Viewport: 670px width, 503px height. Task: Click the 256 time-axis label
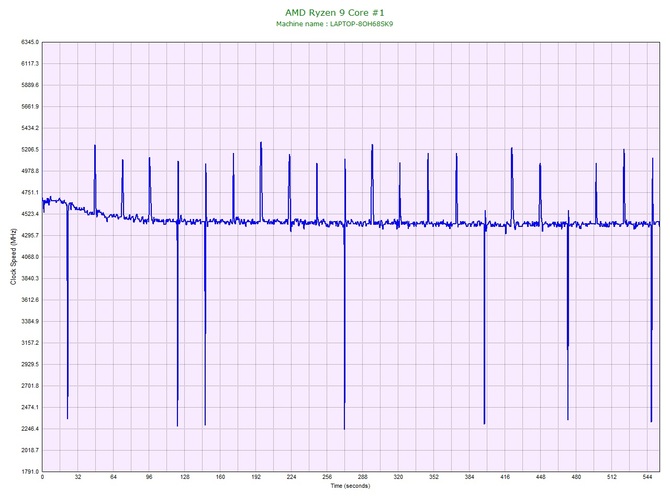tap(327, 477)
